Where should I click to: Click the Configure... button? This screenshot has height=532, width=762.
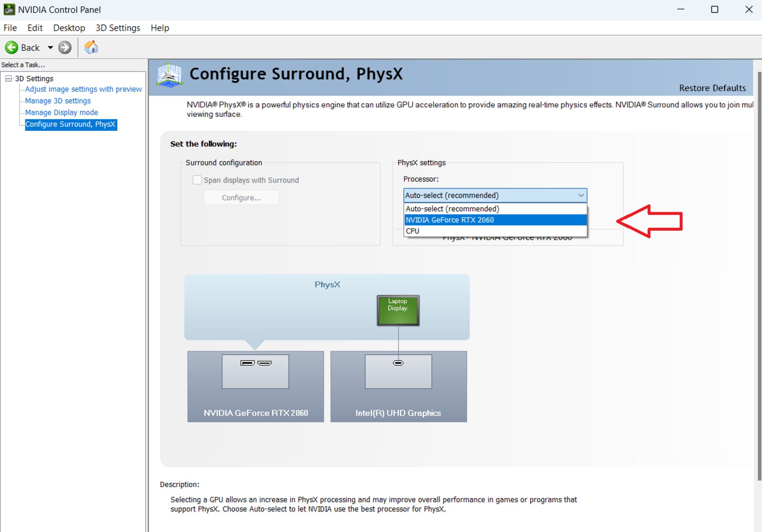[x=241, y=198]
